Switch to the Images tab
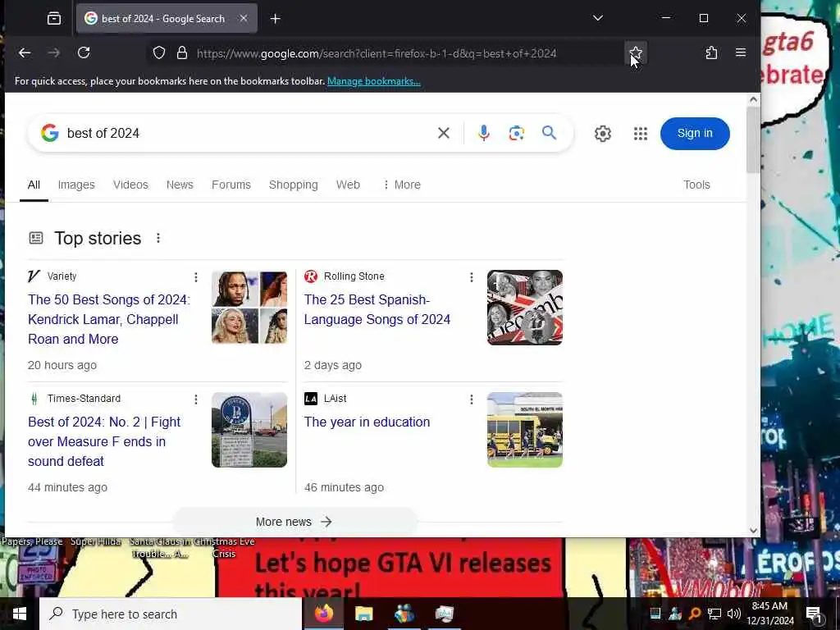This screenshot has height=630, width=840. 76,185
